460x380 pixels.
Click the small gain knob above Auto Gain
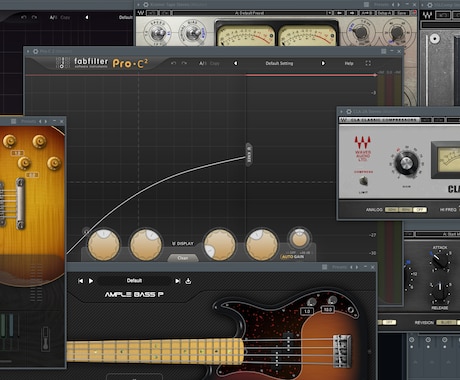pyautogui.click(x=299, y=238)
